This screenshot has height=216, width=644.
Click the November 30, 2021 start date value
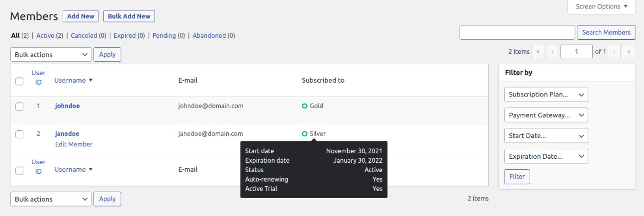pyautogui.click(x=354, y=151)
